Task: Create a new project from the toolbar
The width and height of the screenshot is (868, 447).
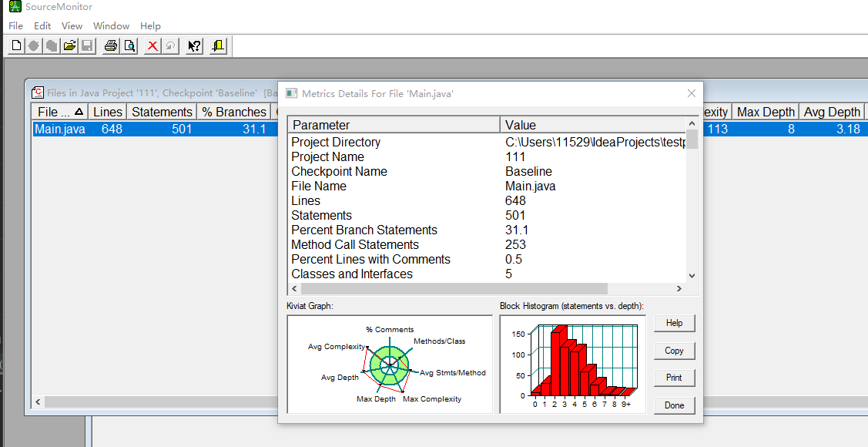Action: tap(15, 45)
